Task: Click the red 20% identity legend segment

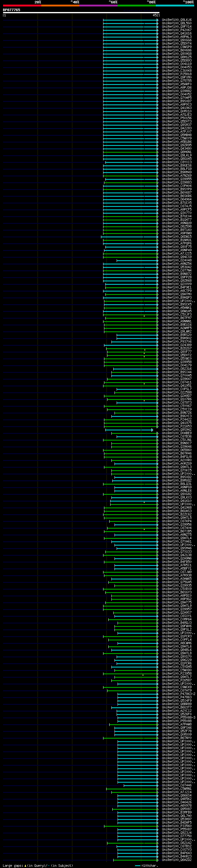Action: pyautogui.click(x=22, y=6)
